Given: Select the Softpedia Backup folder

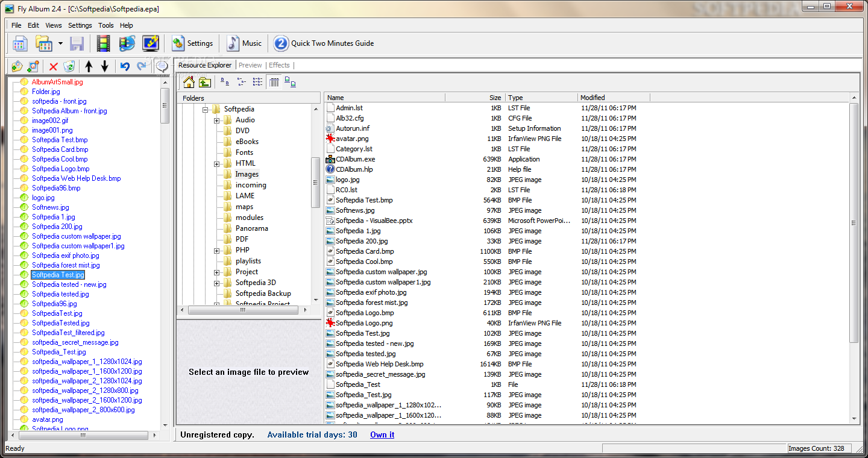Looking at the screenshot, I should [263, 293].
